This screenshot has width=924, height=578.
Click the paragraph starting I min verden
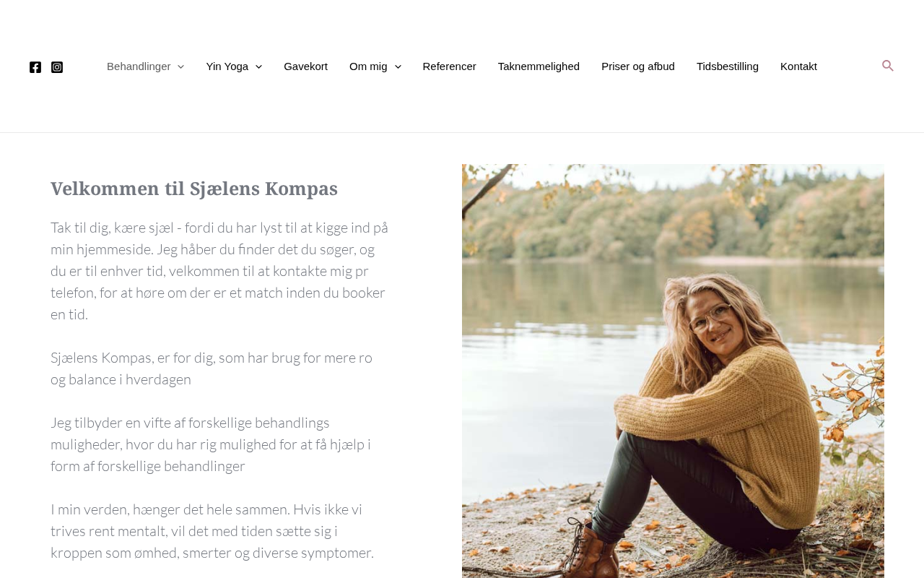point(212,531)
